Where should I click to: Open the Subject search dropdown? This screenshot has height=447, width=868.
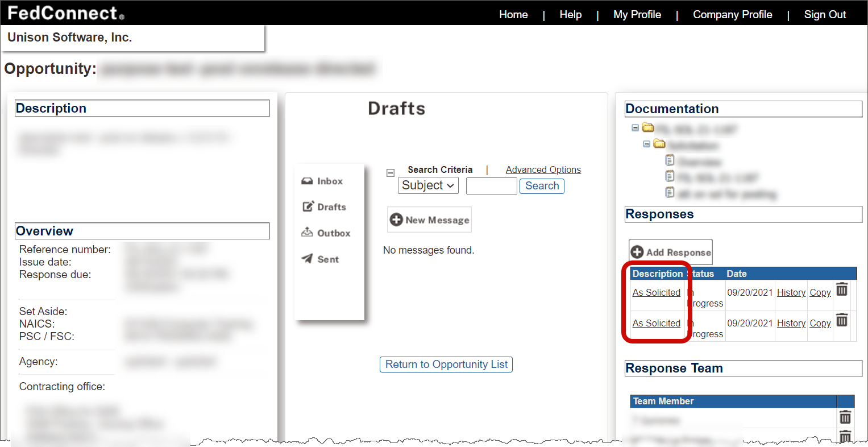point(428,185)
